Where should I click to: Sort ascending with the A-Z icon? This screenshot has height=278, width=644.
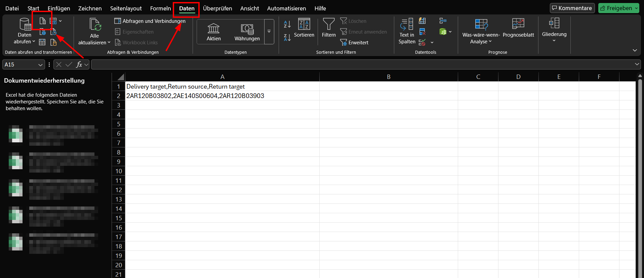[x=287, y=24]
